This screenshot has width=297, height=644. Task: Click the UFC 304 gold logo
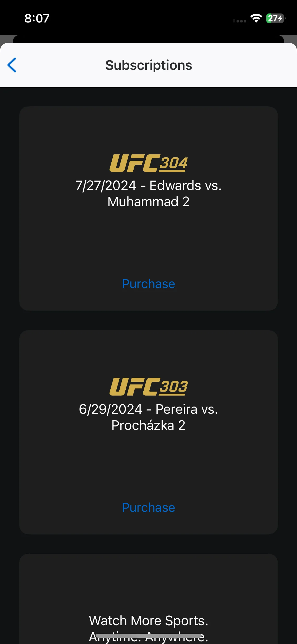click(148, 163)
